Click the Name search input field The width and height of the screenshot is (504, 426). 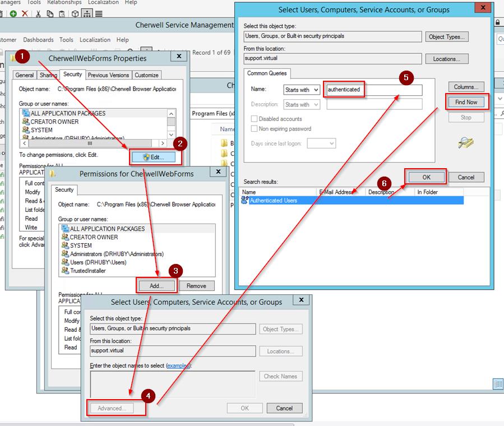click(x=374, y=90)
